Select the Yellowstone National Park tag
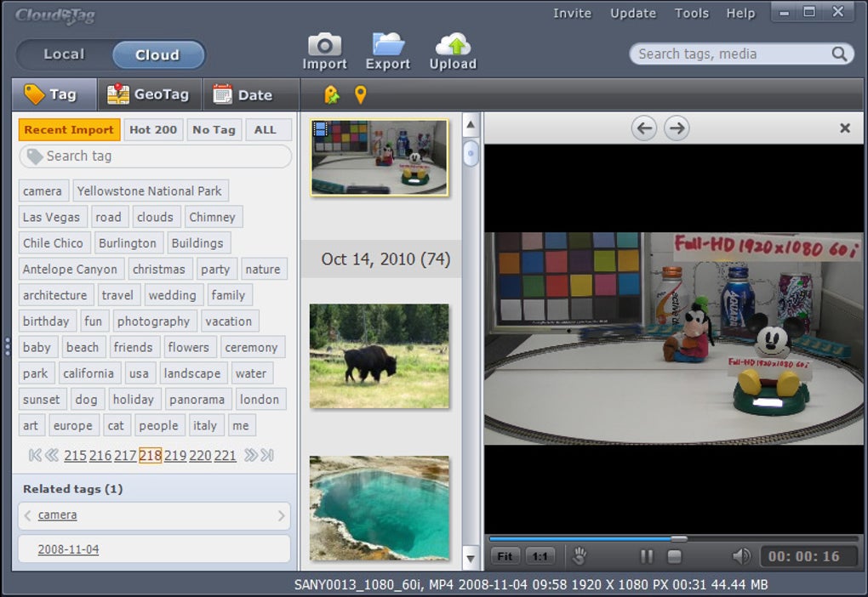This screenshot has height=597, width=868. (150, 191)
